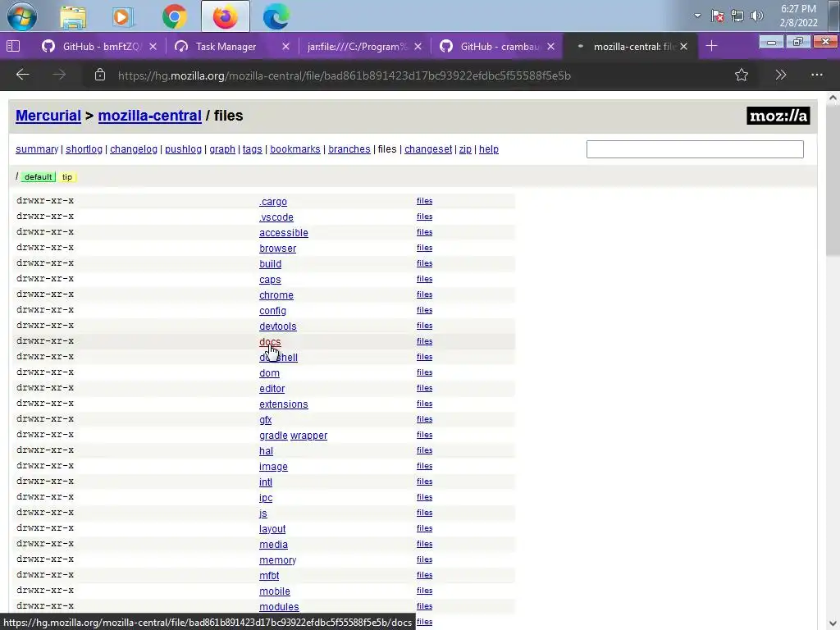Click the volume speaker tray icon

pos(756,16)
